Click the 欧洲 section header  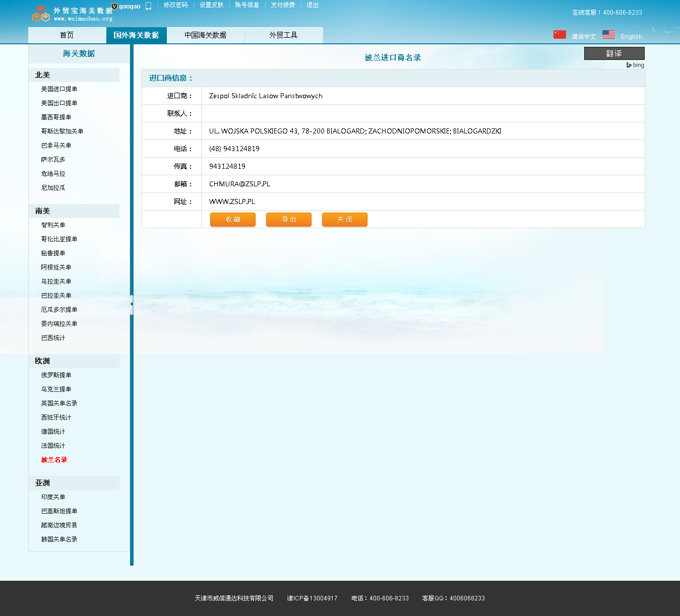74,361
